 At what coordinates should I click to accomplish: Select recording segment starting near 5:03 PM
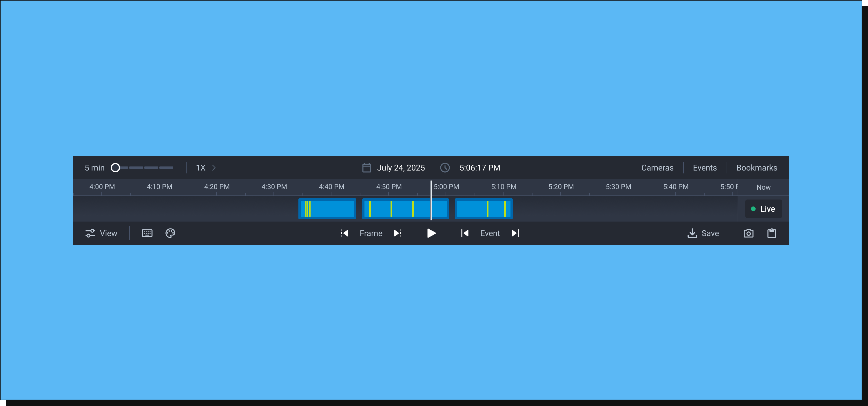click(x=484, y=209)
